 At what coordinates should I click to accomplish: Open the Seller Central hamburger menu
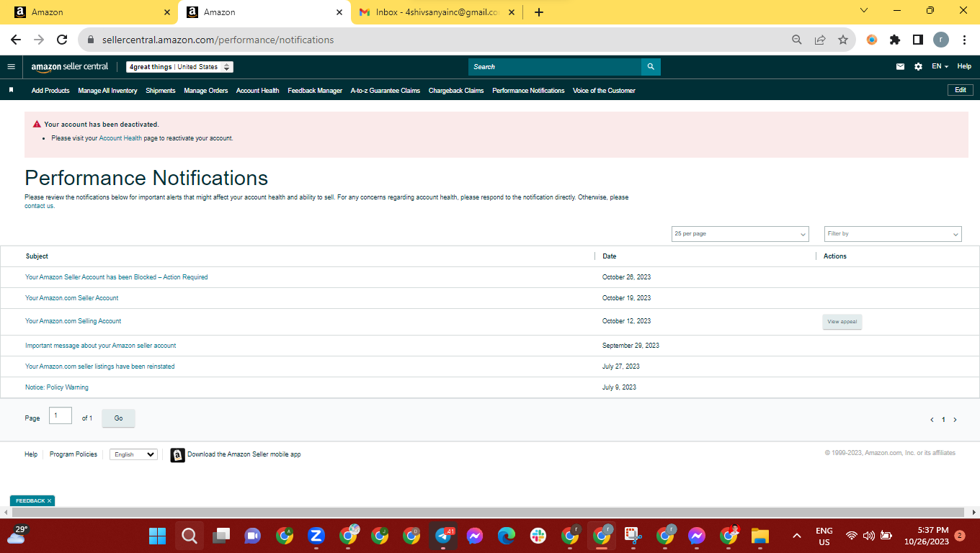pos(11,66)
